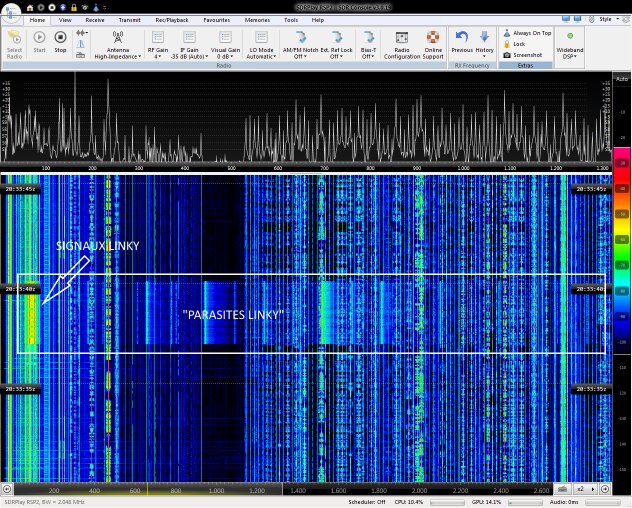Image resolution: width=632 pixels, height=508 pixels.
Task: Click the padlock icon in quick access toolbar
Action: 74,7
